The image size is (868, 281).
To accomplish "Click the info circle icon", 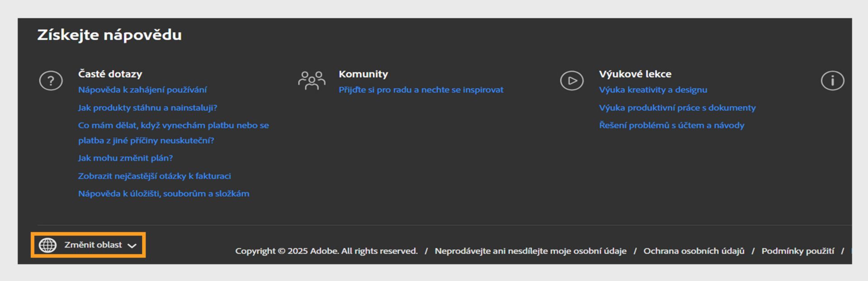I will coord(832,81).
